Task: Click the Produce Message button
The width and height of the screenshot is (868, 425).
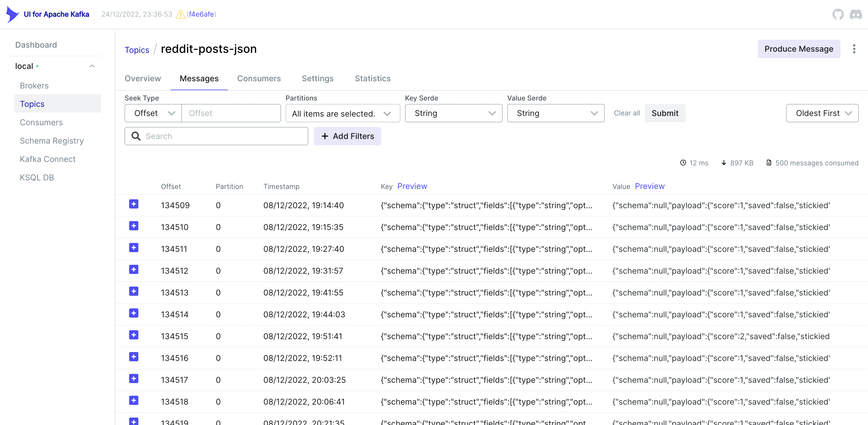Action: coord(799,49)
